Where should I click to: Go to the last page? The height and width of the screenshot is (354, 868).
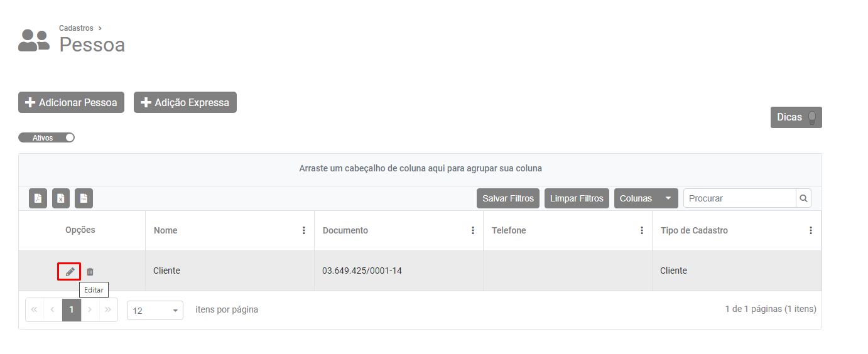(108, 309)
